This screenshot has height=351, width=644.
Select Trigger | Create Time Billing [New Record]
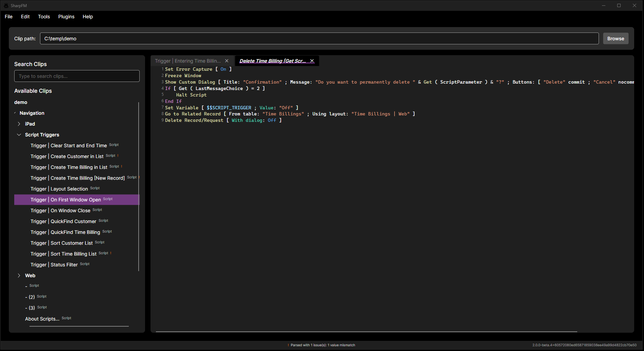point(77,178)
